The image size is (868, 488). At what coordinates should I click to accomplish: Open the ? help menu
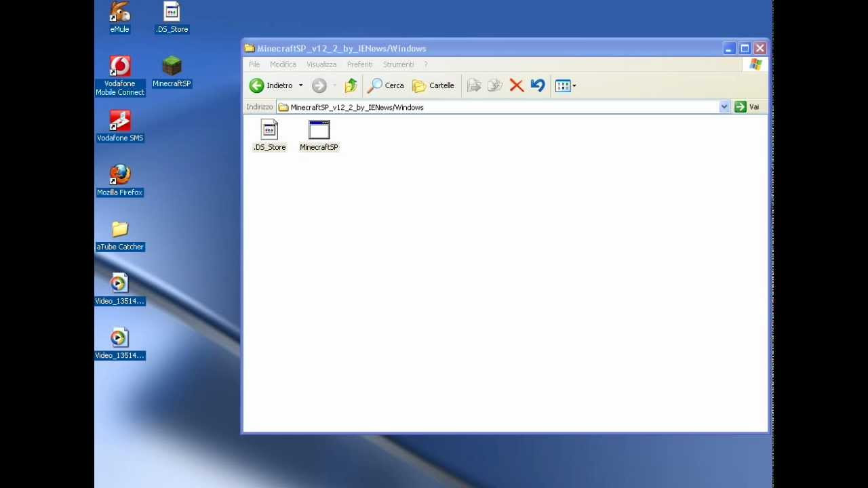426,64
